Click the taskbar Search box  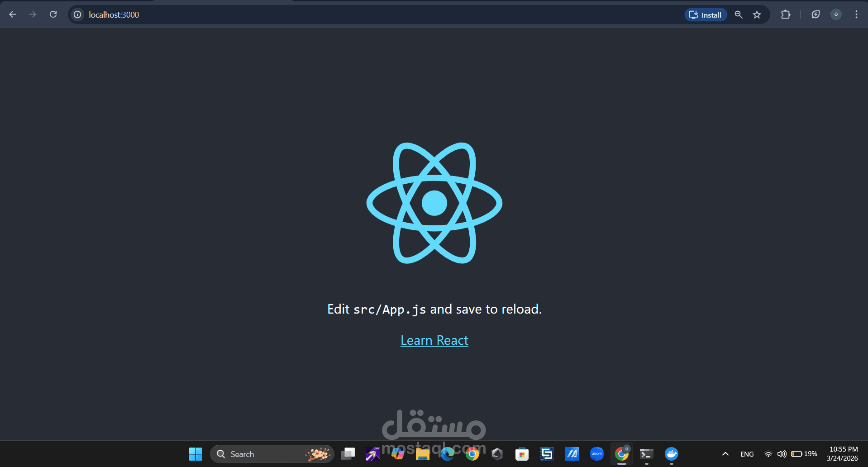(272, 454)
